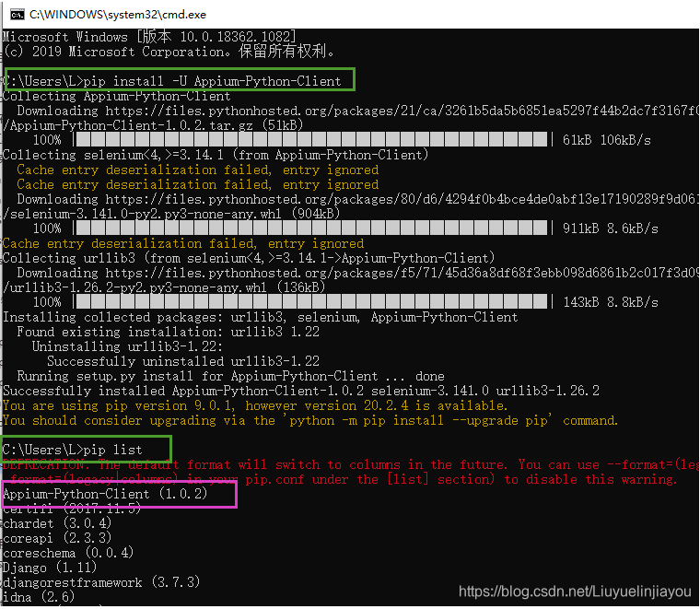Viewport: 700px width, 609px height.
Task: Click the C:\WINDOWS\system32\cmd.exe window title
Action: (x=118, y=15)
